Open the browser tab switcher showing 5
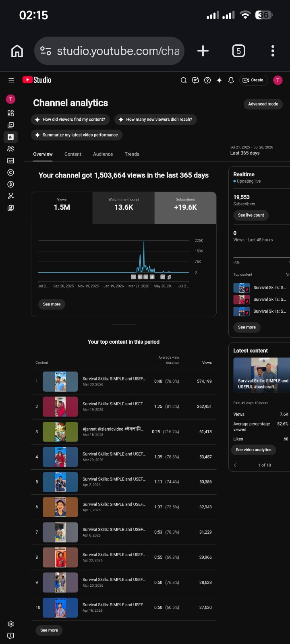290x644 pixels. 238,51
